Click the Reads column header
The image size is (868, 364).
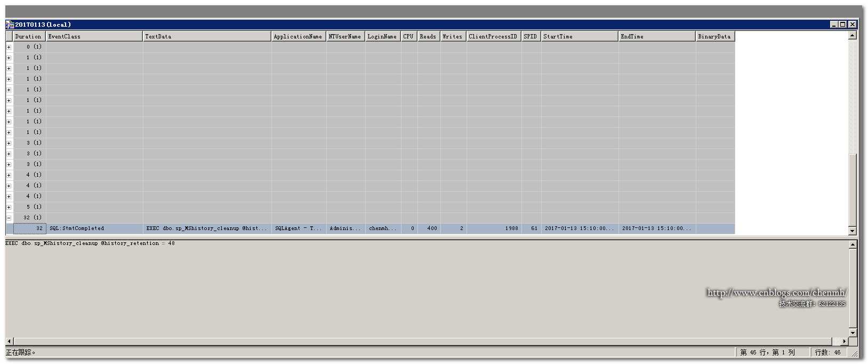[429, 36]
